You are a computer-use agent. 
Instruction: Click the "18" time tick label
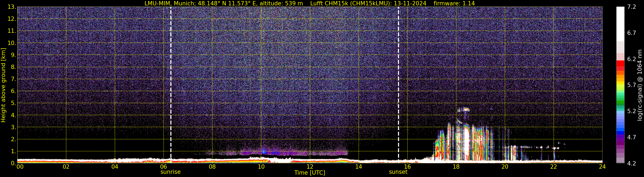pyautogui.click(x=456, y=167)
